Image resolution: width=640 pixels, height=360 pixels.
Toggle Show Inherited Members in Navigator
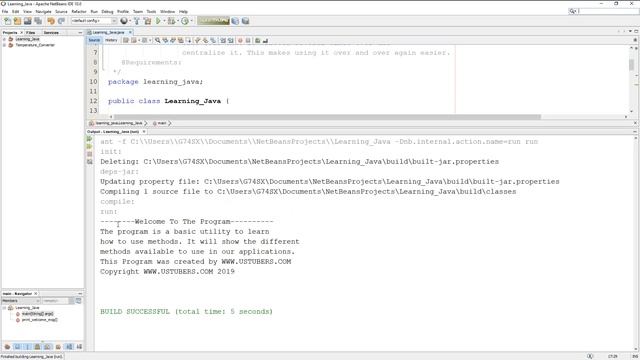(x=7, y=347)
